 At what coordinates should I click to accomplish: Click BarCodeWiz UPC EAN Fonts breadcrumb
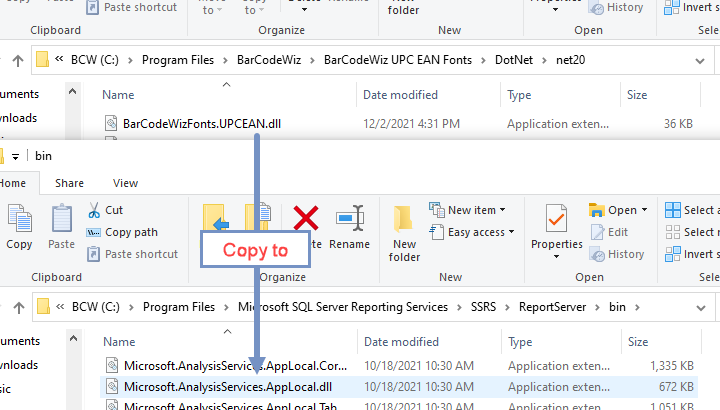pyautogui.click(x=398, y=60)
